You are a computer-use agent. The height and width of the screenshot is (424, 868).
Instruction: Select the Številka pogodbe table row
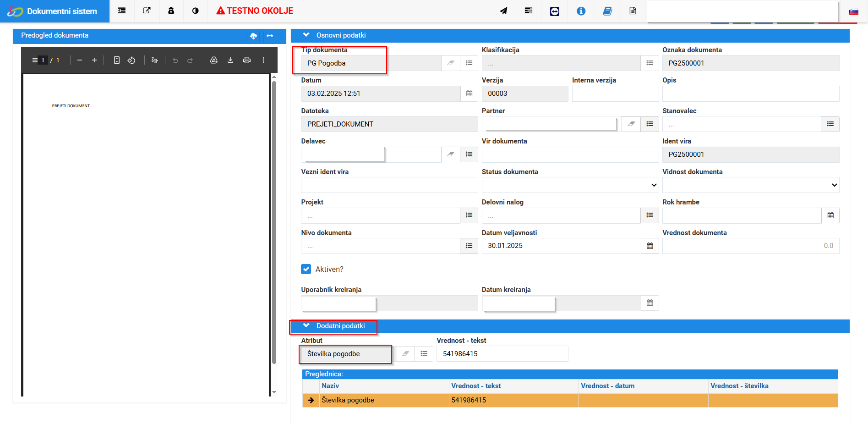tap(570, 400)
